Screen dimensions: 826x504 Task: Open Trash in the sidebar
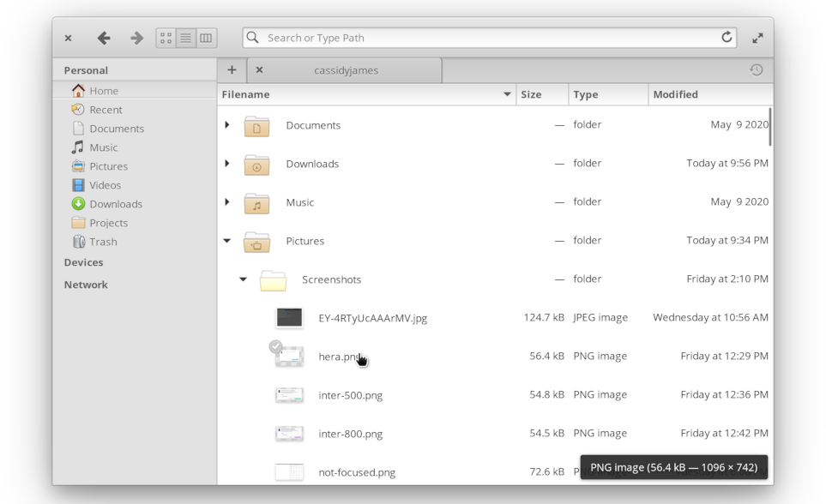pos(103,242)
